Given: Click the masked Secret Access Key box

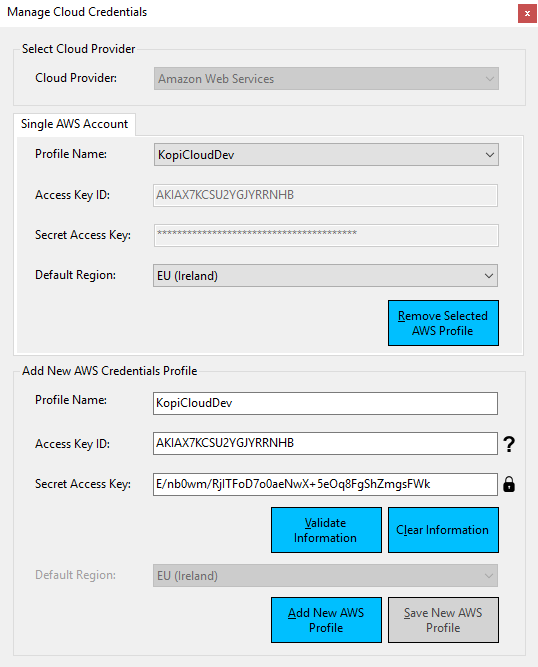Looking at the screenshot, I should click(326, 235).
